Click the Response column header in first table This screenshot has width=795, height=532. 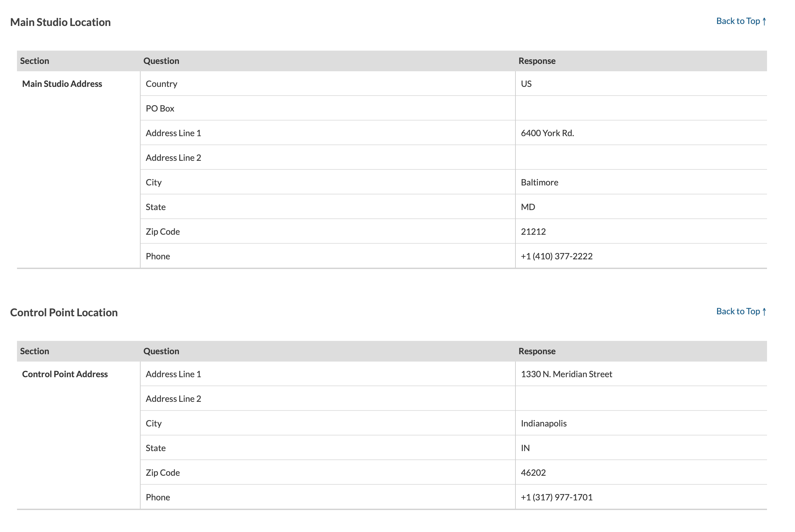tap(536, 61)
